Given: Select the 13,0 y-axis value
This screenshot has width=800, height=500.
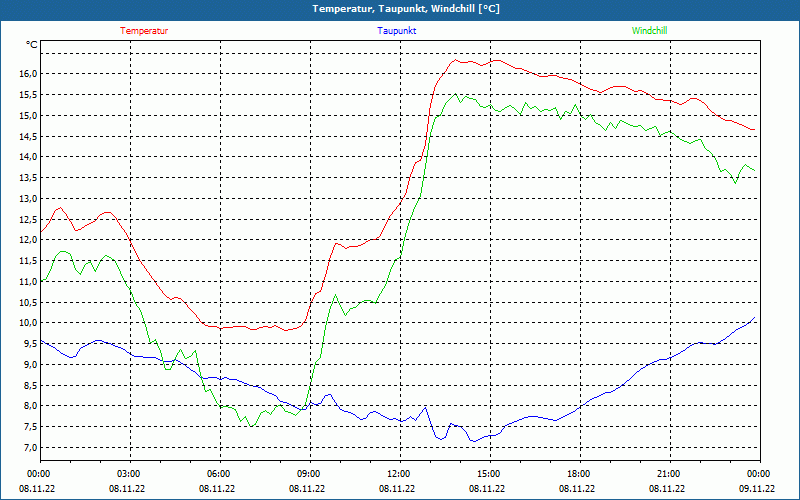Looking at the screenshot, I should click(x=28, y=198).
